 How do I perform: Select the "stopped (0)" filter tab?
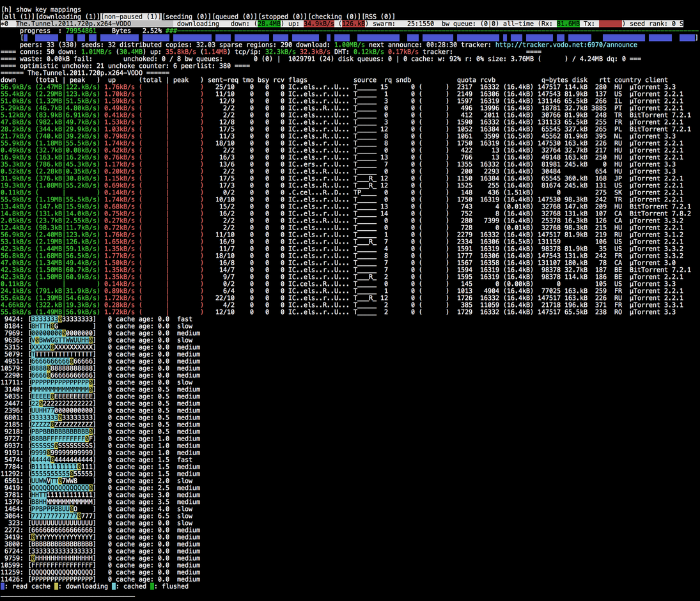[x=282, y=17]
